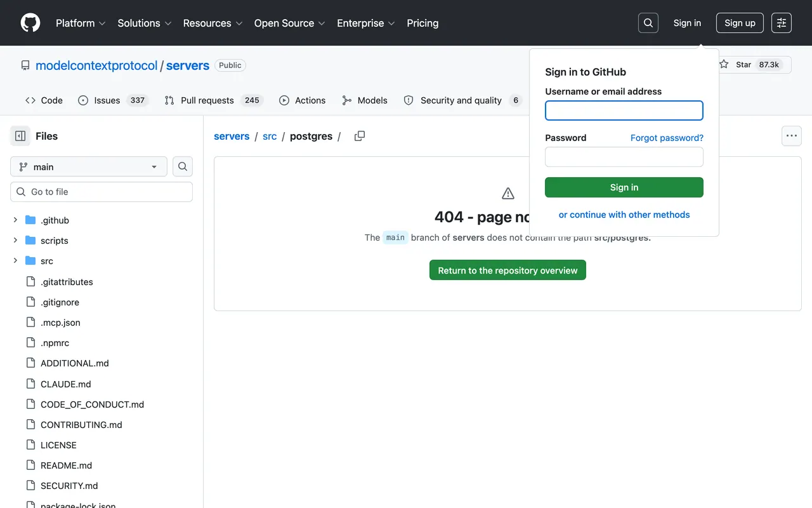Open the Platform menu
Screen dimensions: 812x508
click(81, 23)
